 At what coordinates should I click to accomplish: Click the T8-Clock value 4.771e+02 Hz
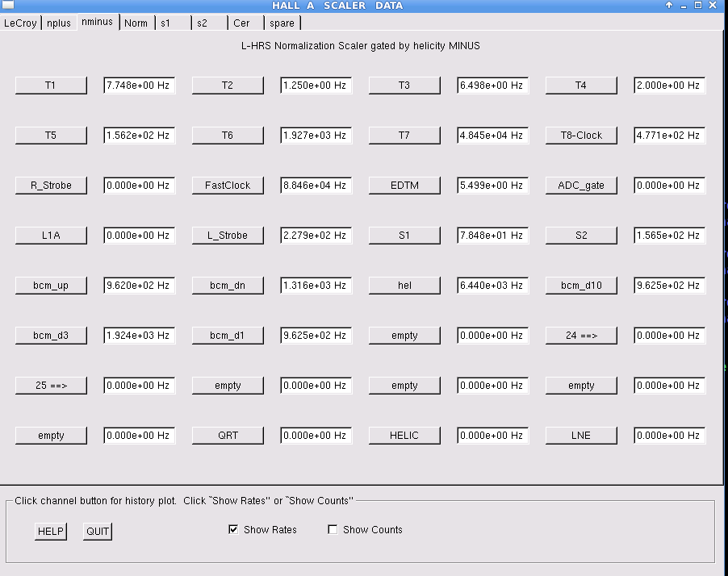[x=670, y=136]
